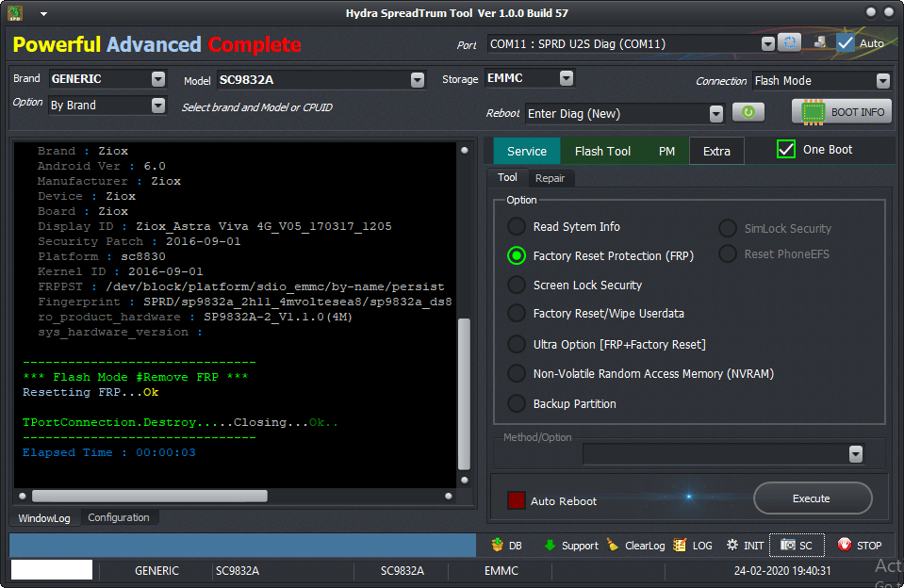This screenshot has width=904, height=588.
Task: Click the log horizontal scrollbar thumb
Action: point(149,496)
